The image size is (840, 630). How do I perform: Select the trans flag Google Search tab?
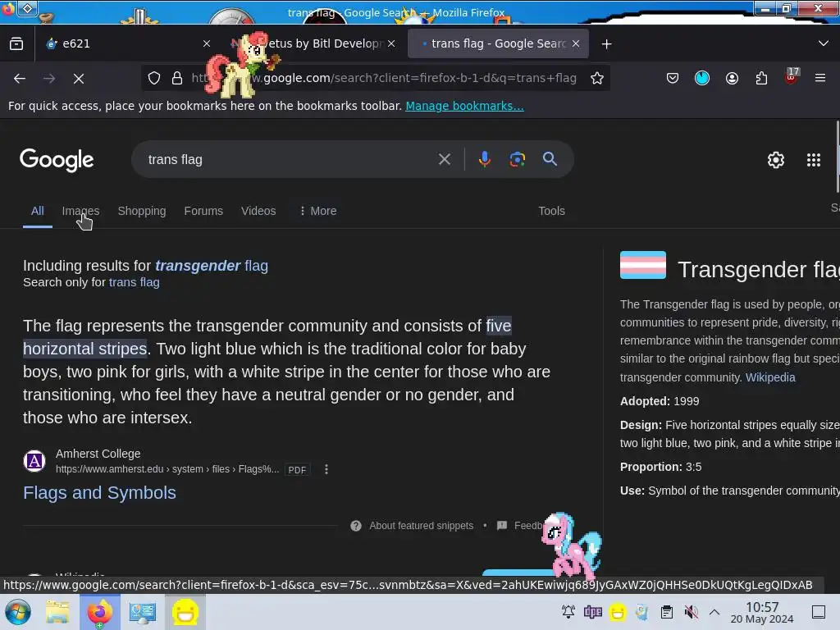click(x=498, y=44)
